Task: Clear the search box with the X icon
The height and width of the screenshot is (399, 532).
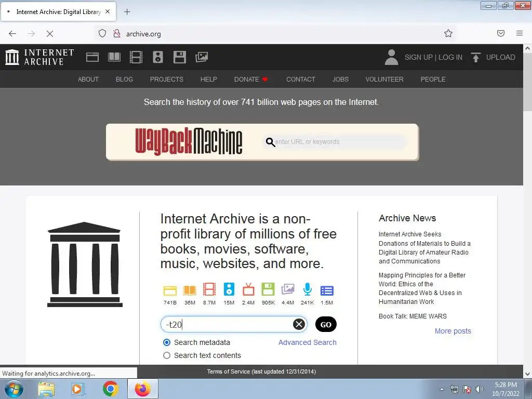Action: [299, 324]
